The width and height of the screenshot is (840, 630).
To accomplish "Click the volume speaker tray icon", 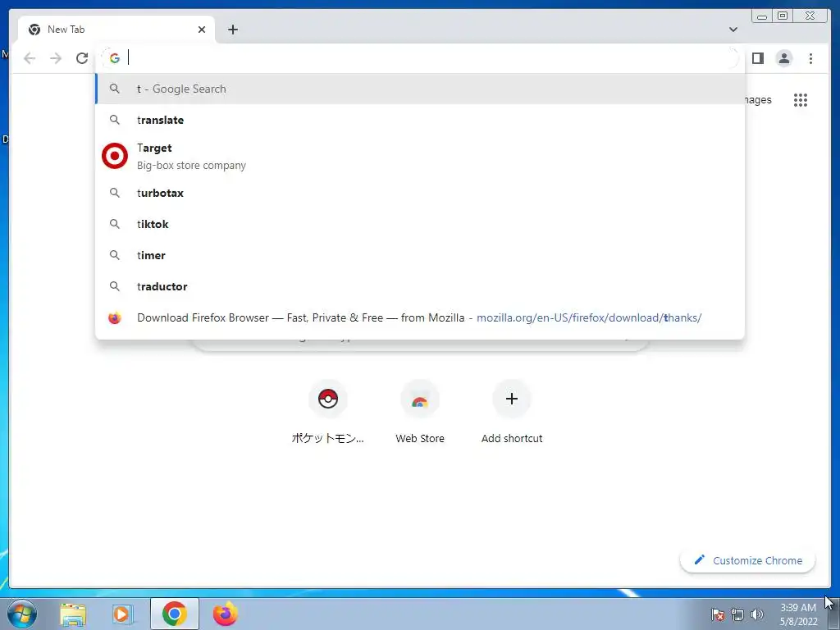I will 757,614.
